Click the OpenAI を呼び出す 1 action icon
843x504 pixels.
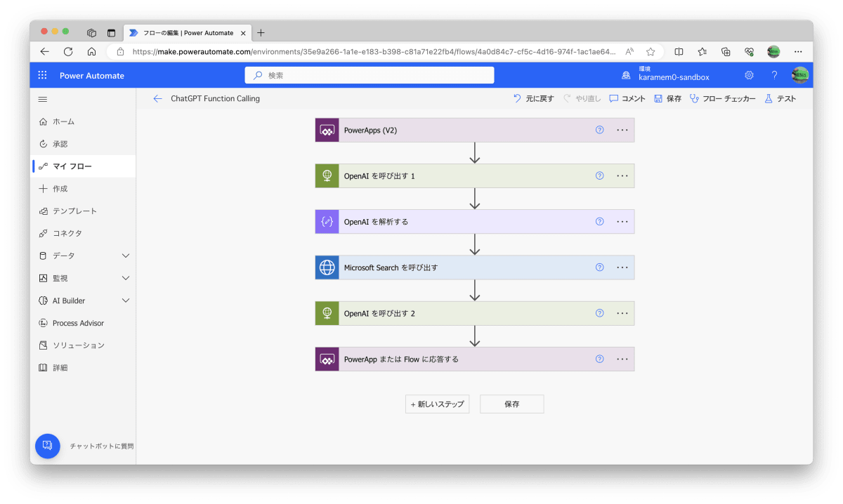click(327, 175)
